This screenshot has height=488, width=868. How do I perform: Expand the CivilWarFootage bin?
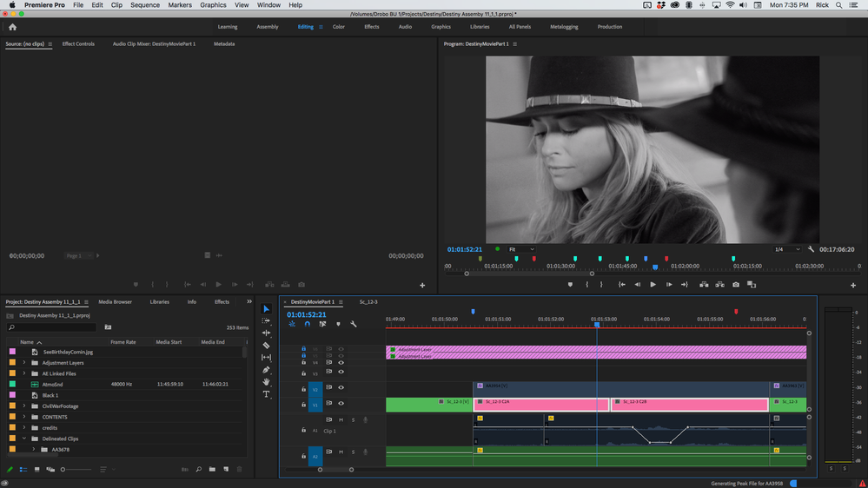[x=24, y=406]
